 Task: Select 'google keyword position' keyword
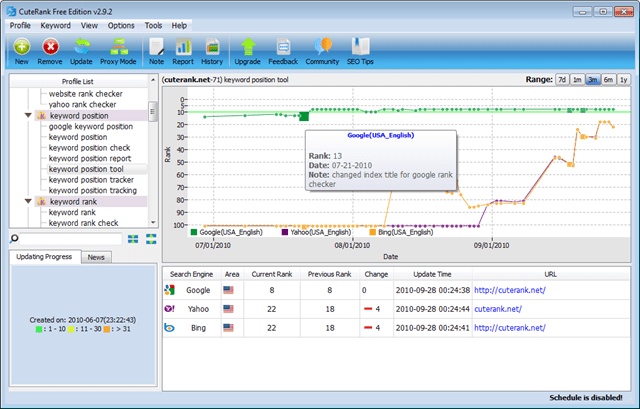click(91, 127)
